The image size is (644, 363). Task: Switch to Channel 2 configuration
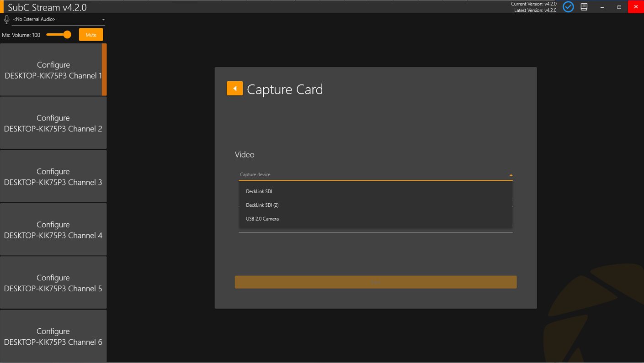click(53, 123)
